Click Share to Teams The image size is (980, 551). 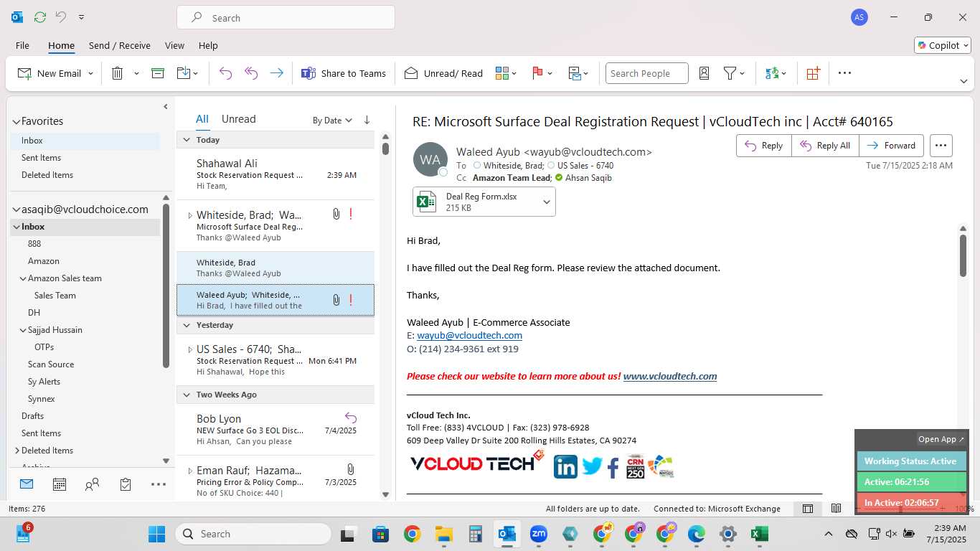(344, 73)
